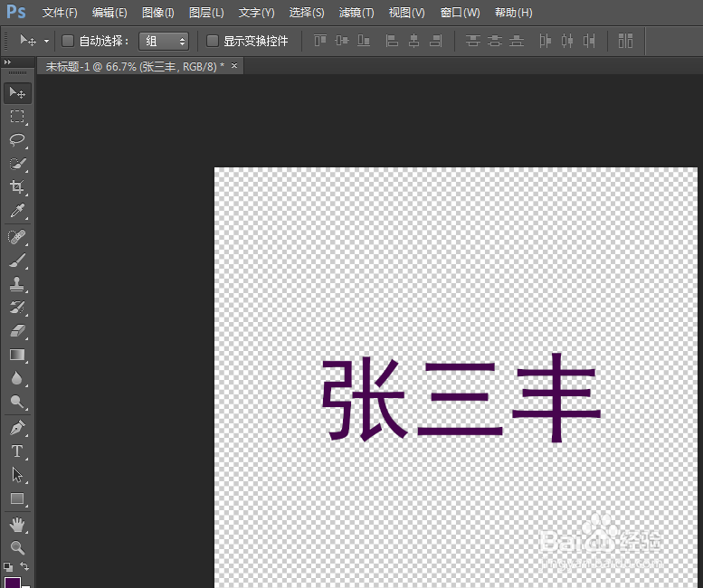Open the 窗口(W) menu
The width and height of the screenshot is (703, 588).
pos(460,13)
